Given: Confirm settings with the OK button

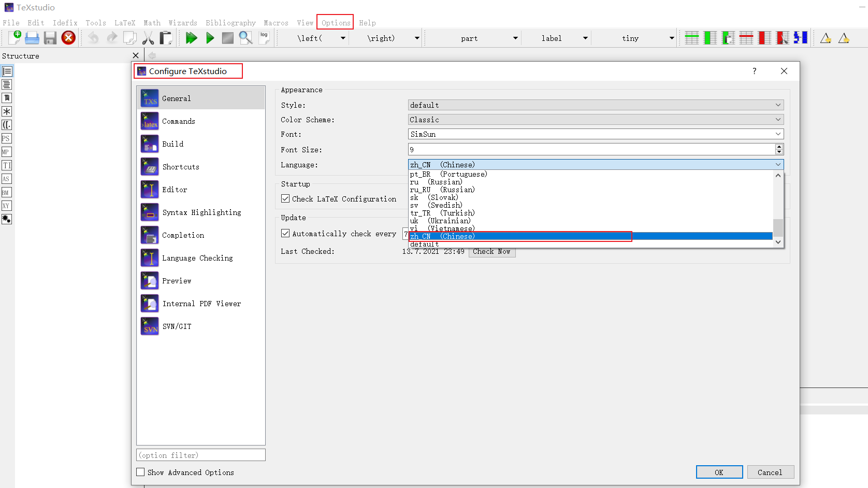Looking at the screenshot, I should click(x=719, y=472).
